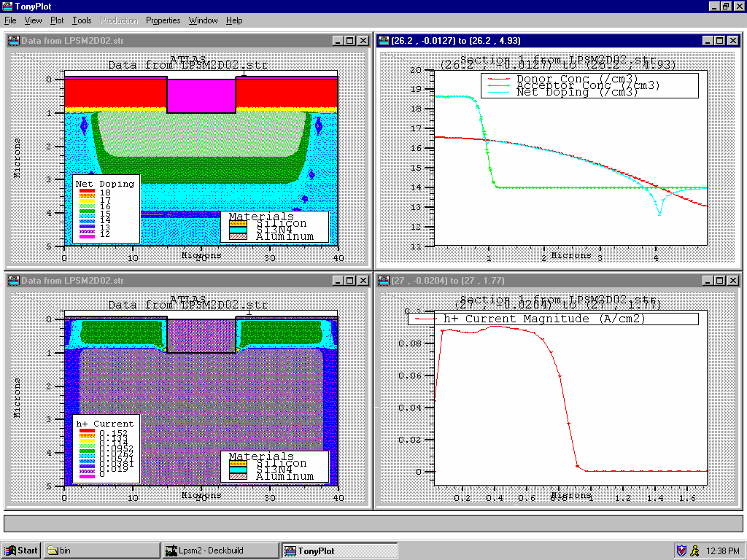Open the Help menu

(234, 20)
